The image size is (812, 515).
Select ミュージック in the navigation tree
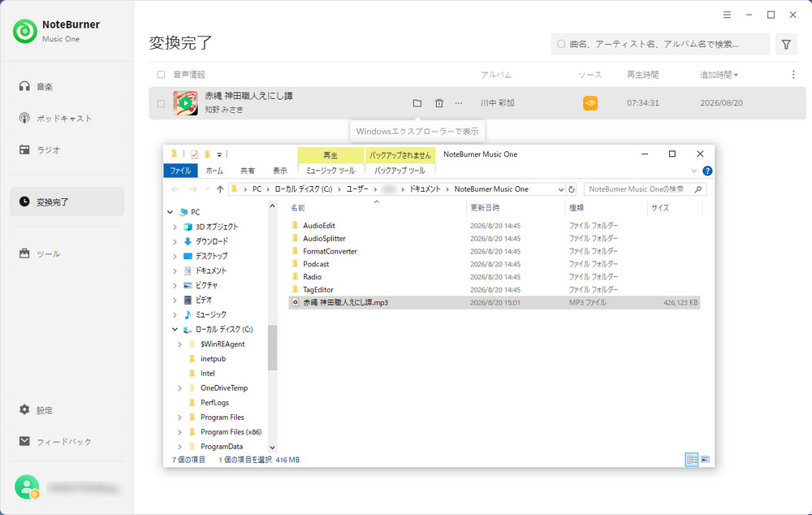pos(211,314)
